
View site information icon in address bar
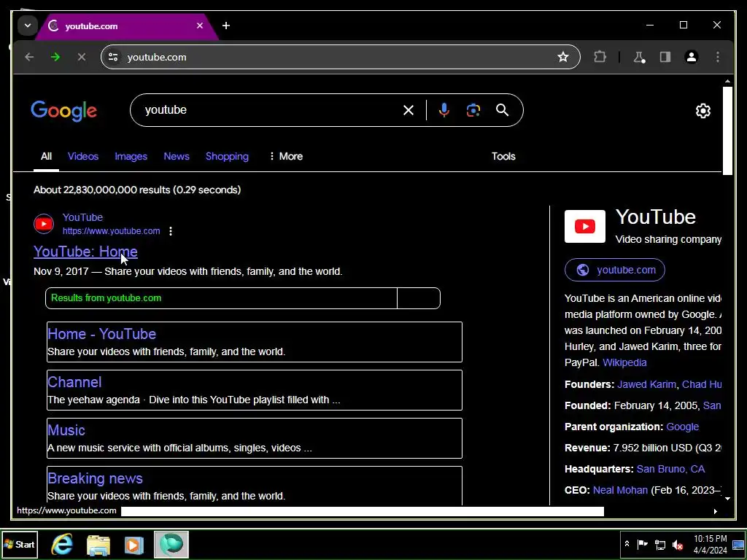pos(113,57)
